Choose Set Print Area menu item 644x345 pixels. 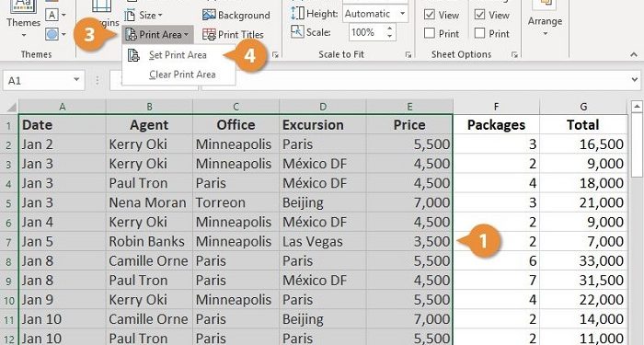(x=178, y=55)
